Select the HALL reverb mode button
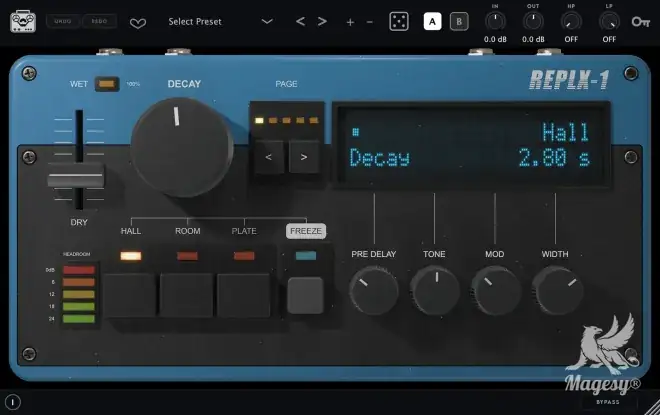Image resolution: width=660 pixels, height=415 pixels. 130,295
